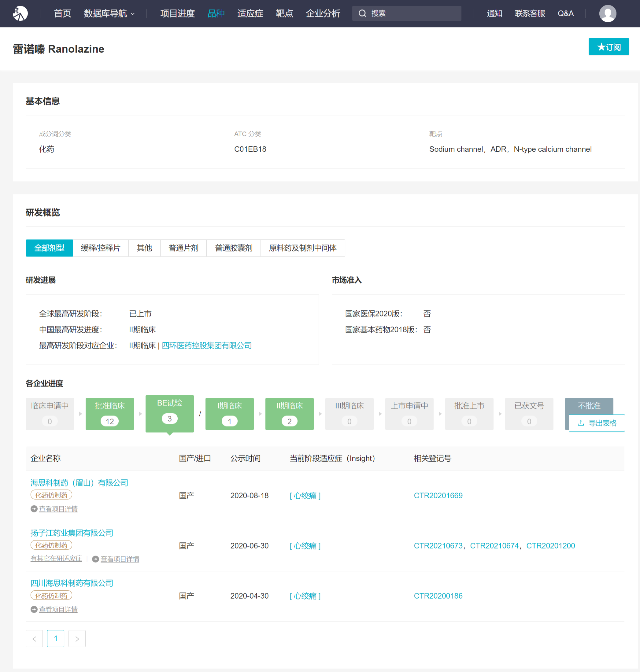Screen dimensions: 640x672
Task: Open 企业分析 navigation item
Action: point(323,13)
